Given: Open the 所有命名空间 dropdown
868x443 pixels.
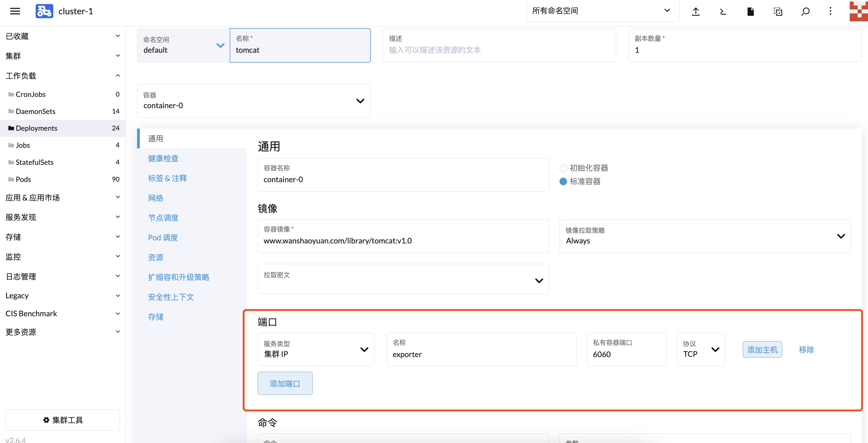Looking at the screenshot, I should tap(603, 11).
